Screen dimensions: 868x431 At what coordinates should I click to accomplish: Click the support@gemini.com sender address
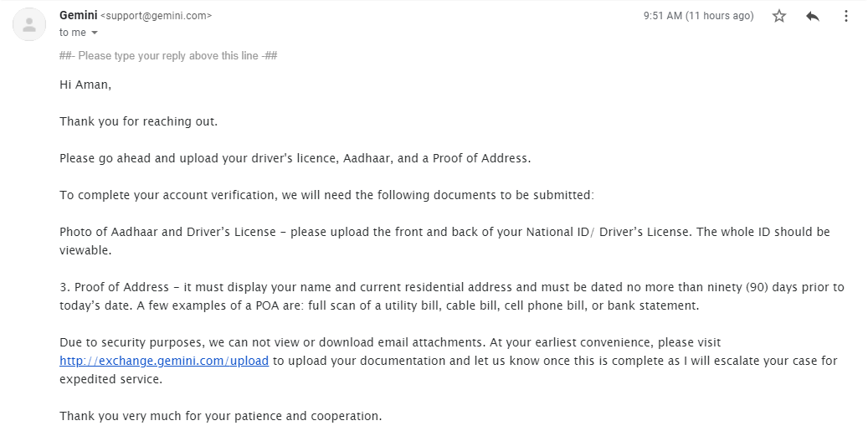pos(156,16)
